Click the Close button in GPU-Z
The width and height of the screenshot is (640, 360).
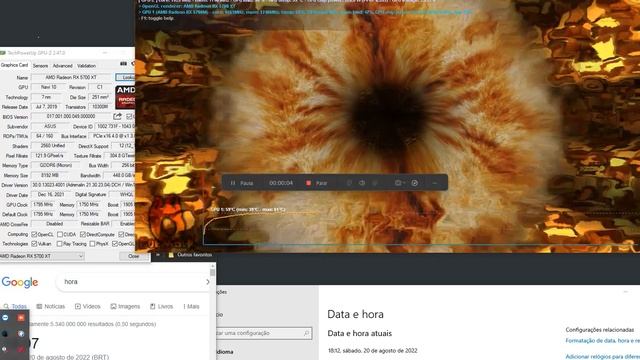click(x=133, y=256)
